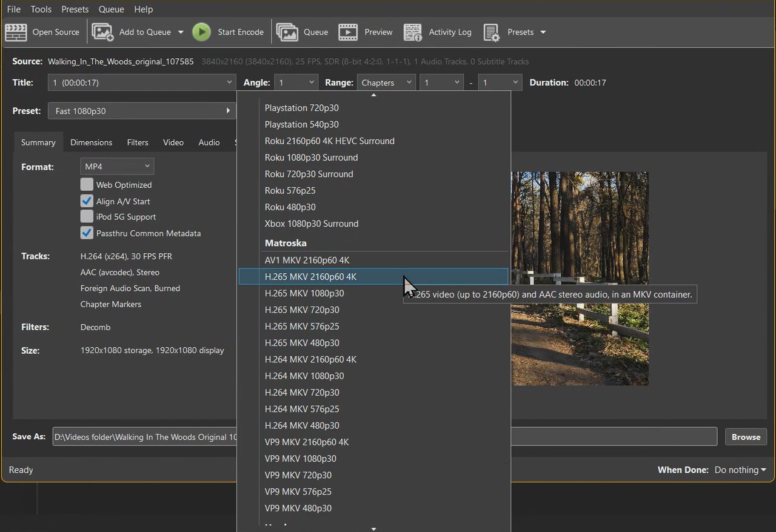This screenshot has height=532, width=776.
Task: Open the Range Chapters dropdown
Action: point(386,82)
